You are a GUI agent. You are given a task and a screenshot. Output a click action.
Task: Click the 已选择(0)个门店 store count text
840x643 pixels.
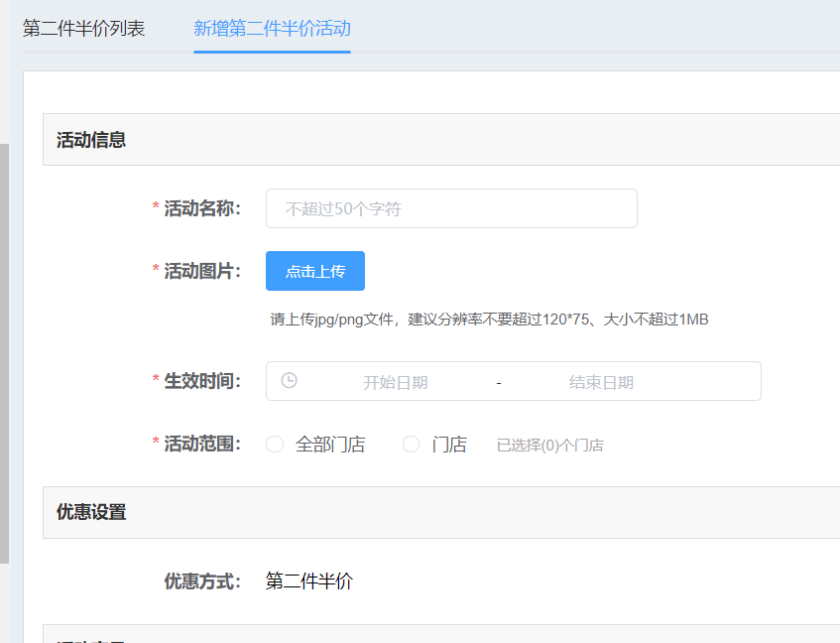(x=549, y=446)
